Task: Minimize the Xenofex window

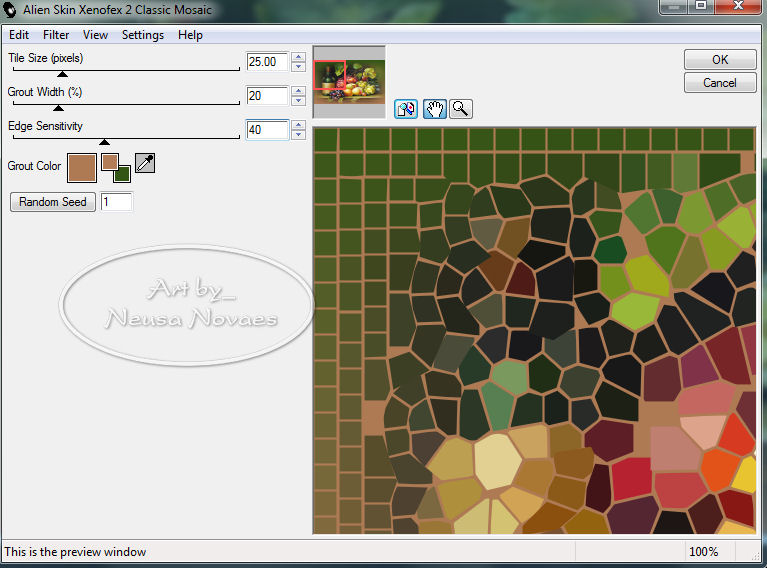Action: (x=674, y=6)
